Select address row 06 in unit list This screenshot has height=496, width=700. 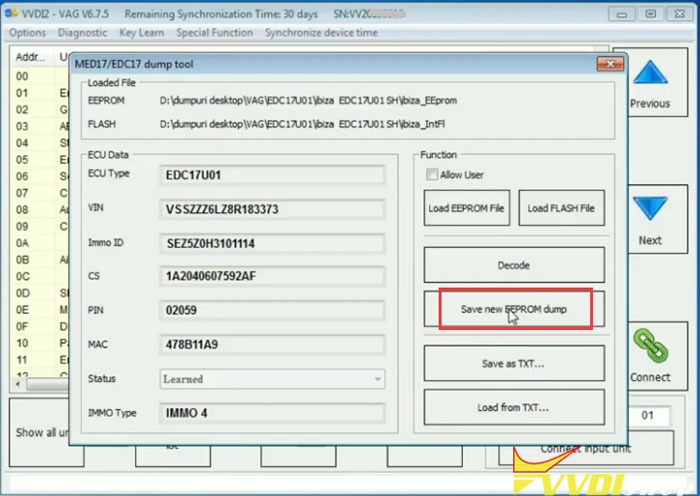[x=39, y=176]
